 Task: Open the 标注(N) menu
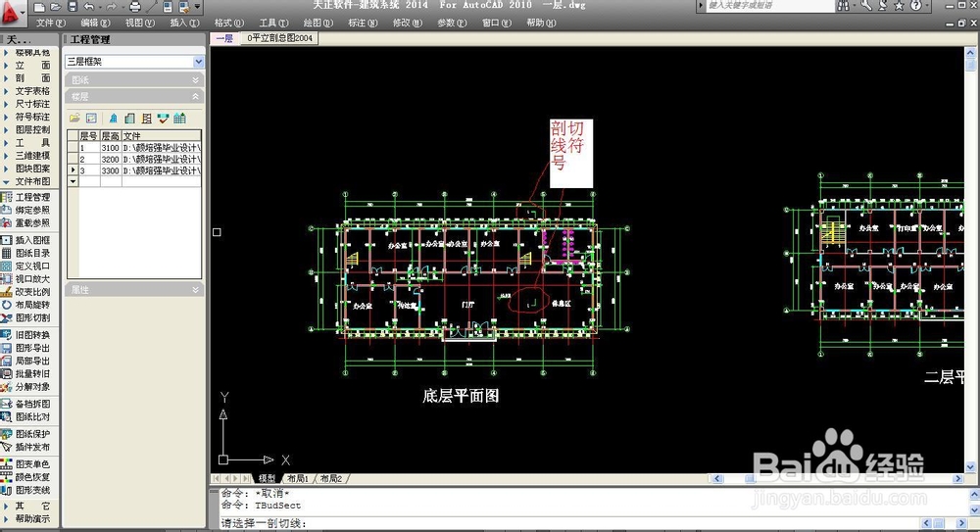pos(363,23)
